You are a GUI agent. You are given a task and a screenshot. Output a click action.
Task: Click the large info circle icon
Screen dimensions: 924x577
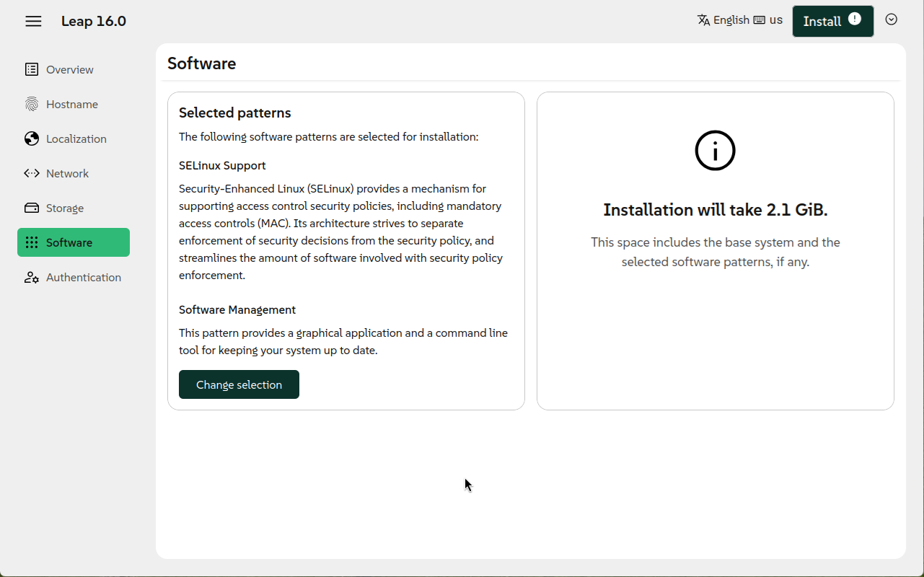click(715, 151)
